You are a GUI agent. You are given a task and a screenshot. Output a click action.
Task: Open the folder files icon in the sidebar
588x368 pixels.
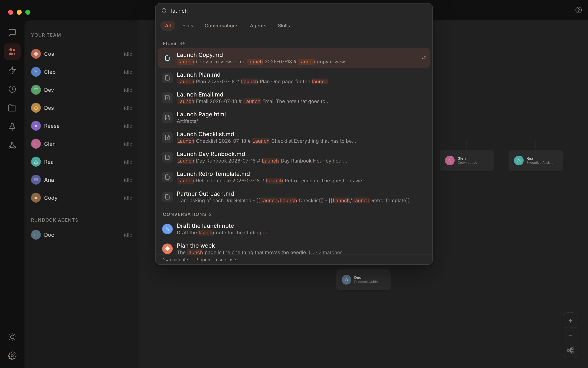coord(12,108)
